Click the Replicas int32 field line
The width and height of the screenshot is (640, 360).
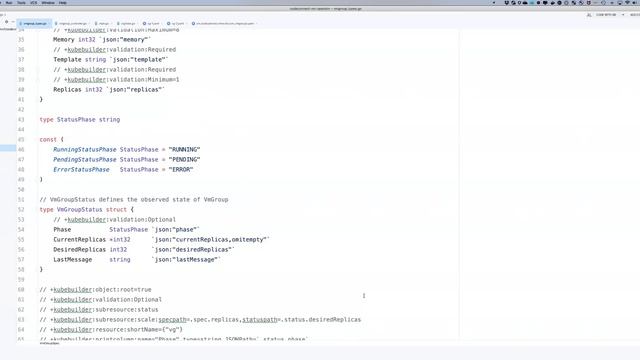click(109, 89)
